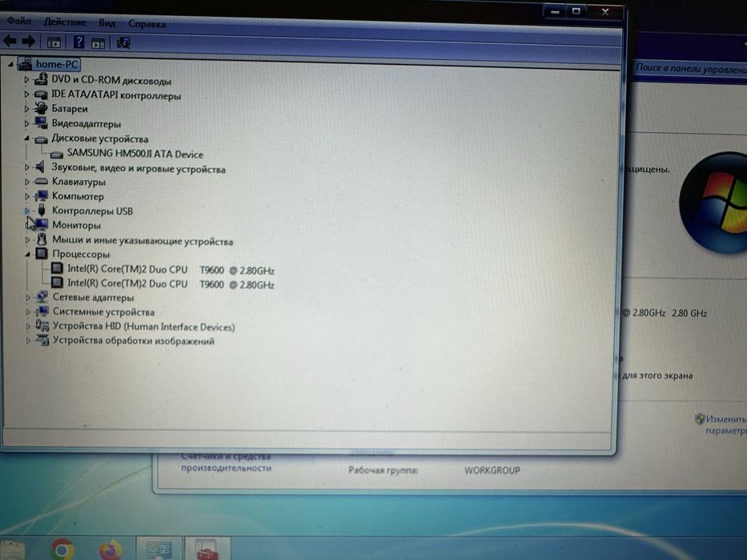Expand Устройства HID node
The image size is (747, 560).
pyautogui.click(x=28, y=326)
